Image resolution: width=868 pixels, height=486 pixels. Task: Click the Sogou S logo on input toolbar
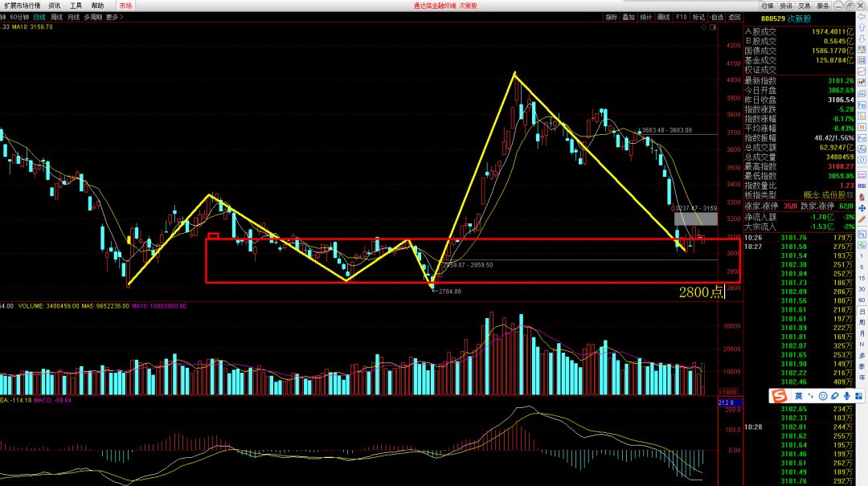point(780,396)
